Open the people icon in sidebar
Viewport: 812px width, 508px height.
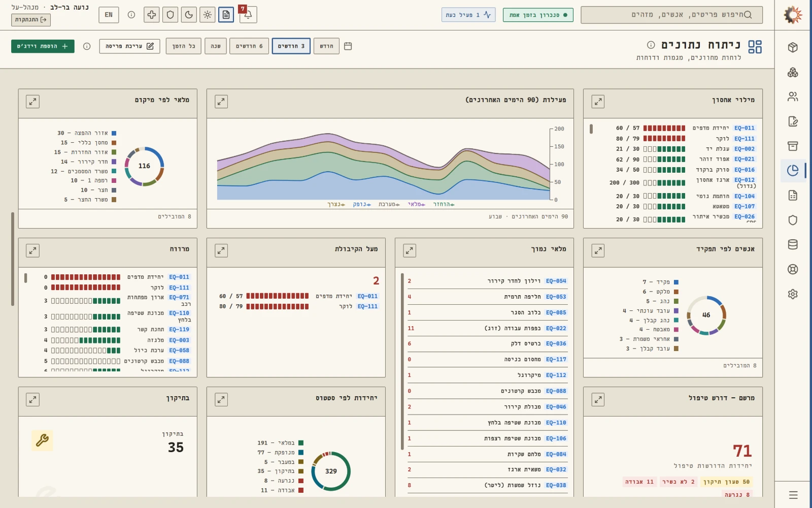tap(793, 97)
